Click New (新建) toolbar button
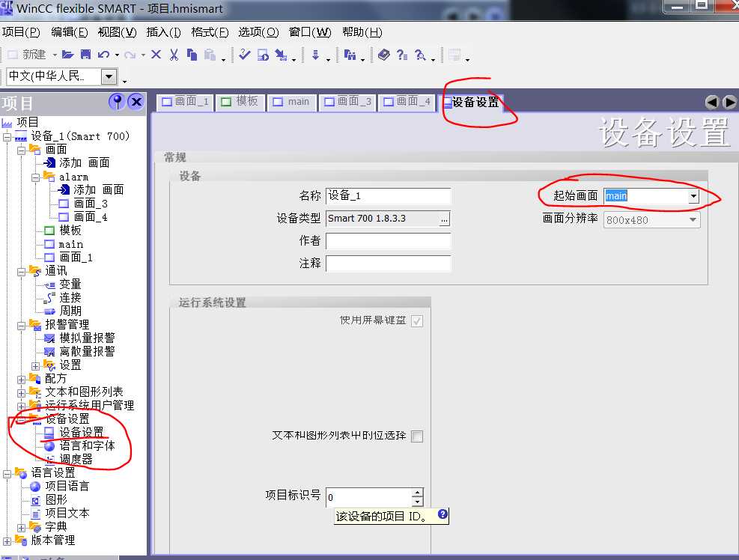 pos(28,55)
